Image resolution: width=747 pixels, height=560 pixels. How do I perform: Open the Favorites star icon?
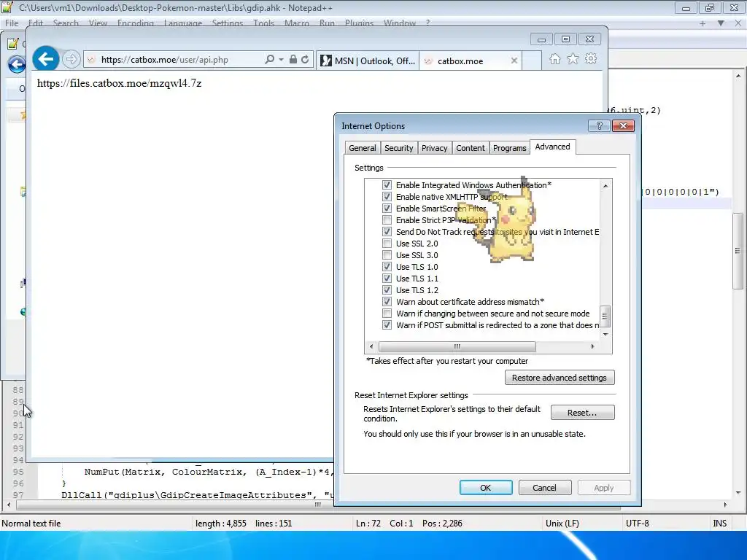[x=573, y=59]
